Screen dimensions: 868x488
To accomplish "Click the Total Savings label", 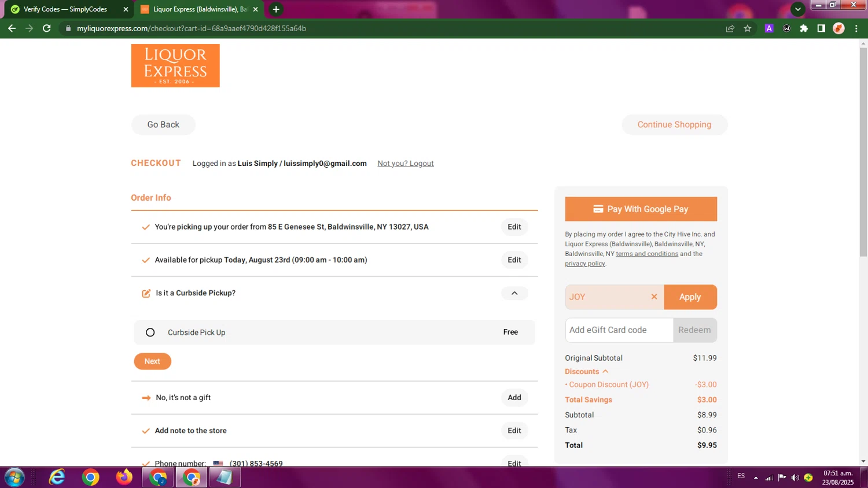I will (589, 400).
